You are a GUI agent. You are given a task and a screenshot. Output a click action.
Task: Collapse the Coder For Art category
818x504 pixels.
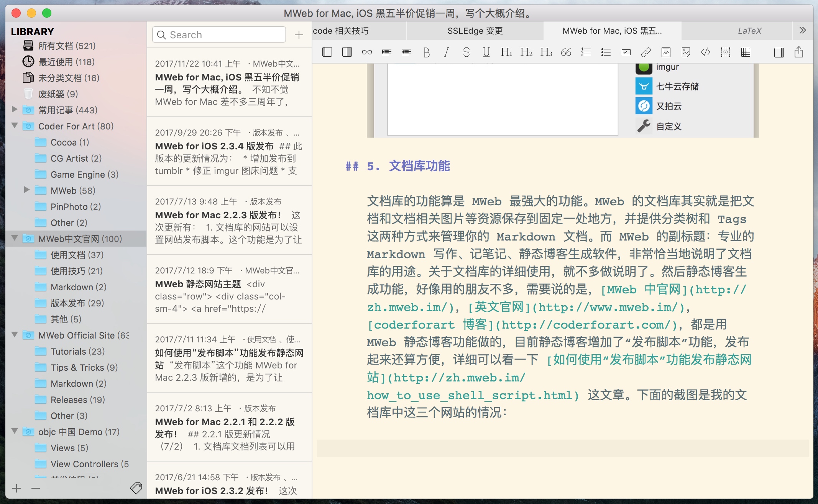(15, 126)
